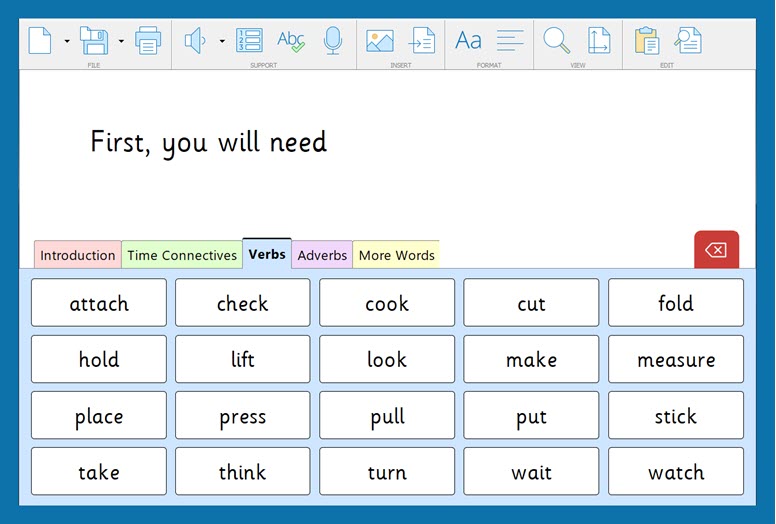Expand the save dropdown arrow
Image resolution: width=776 pixels, height=524 pixels.
(x=121, y=41)
